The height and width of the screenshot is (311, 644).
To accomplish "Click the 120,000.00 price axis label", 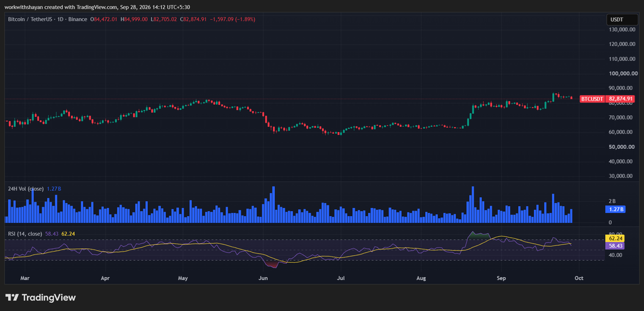I will tap(621, 44).
